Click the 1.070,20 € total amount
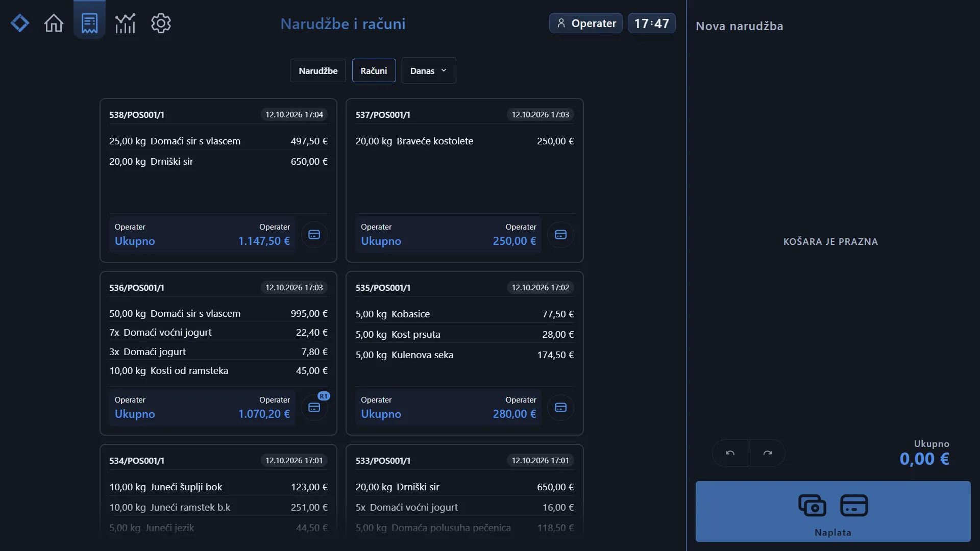The width and height of the screenshot is (980, 551). coord(264,414)
